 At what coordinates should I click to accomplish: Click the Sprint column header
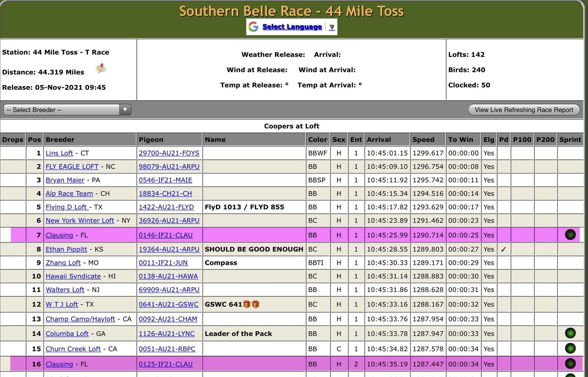(x=570, y=140)
